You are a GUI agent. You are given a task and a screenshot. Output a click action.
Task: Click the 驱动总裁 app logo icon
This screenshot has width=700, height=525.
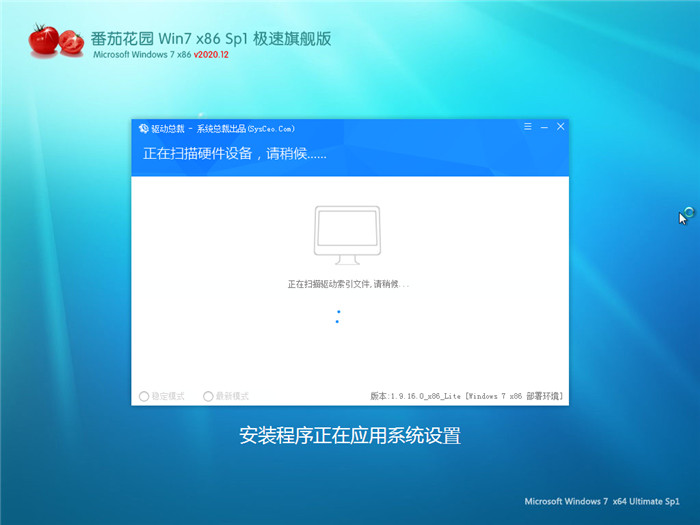pos(143,129)
